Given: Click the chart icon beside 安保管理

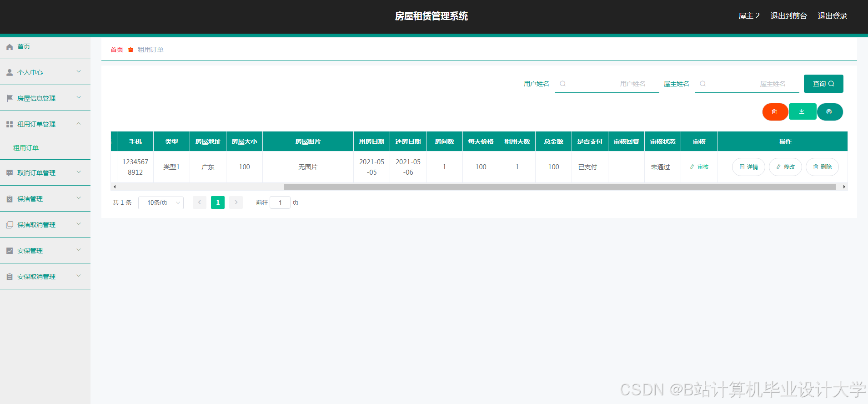Looking at the screenshot, I should click(10, 251).
